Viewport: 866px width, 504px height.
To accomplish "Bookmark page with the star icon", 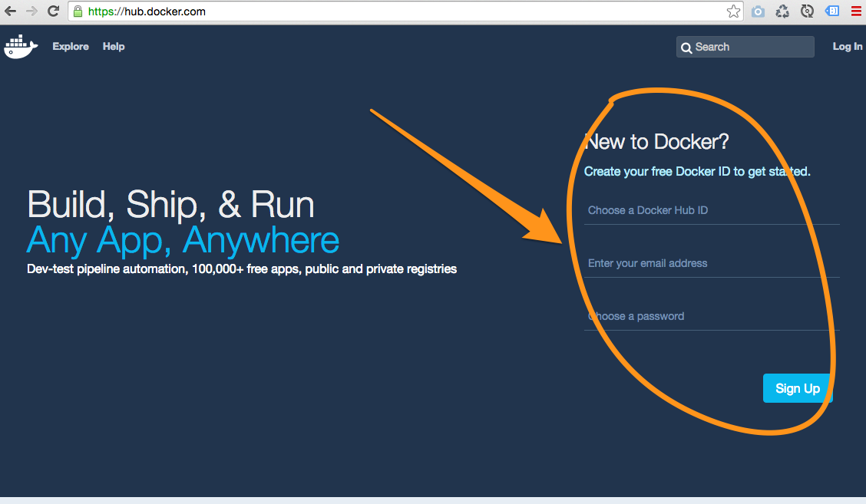I will click(x=733, y=11).
